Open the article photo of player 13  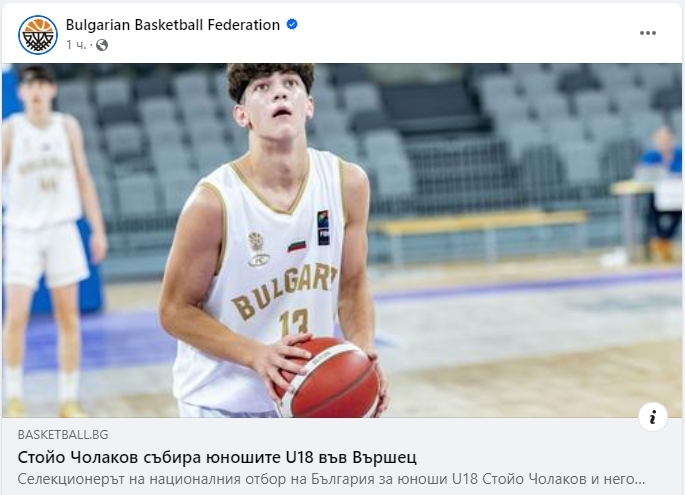coord(342,240)
